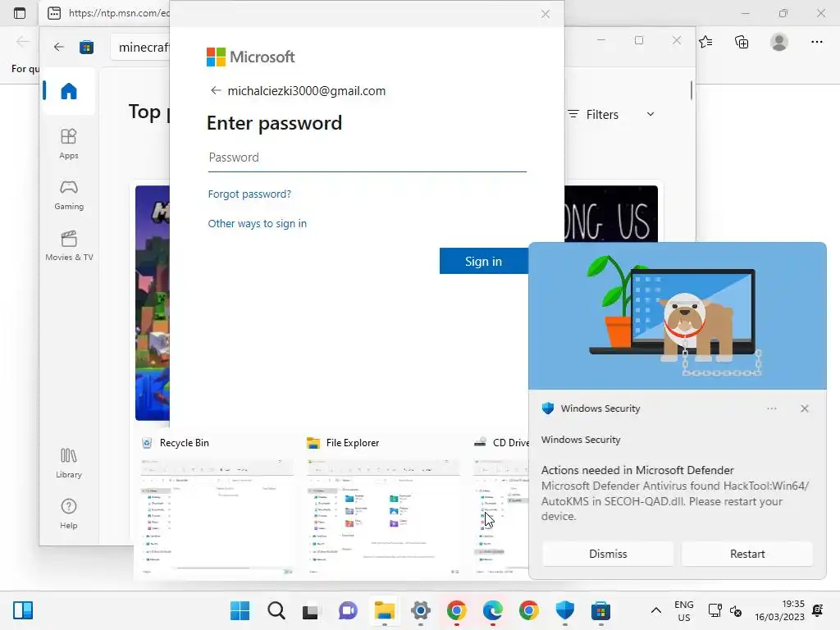Click ENG US language indicator
This screenshot has height=630, width=840.
684,610
